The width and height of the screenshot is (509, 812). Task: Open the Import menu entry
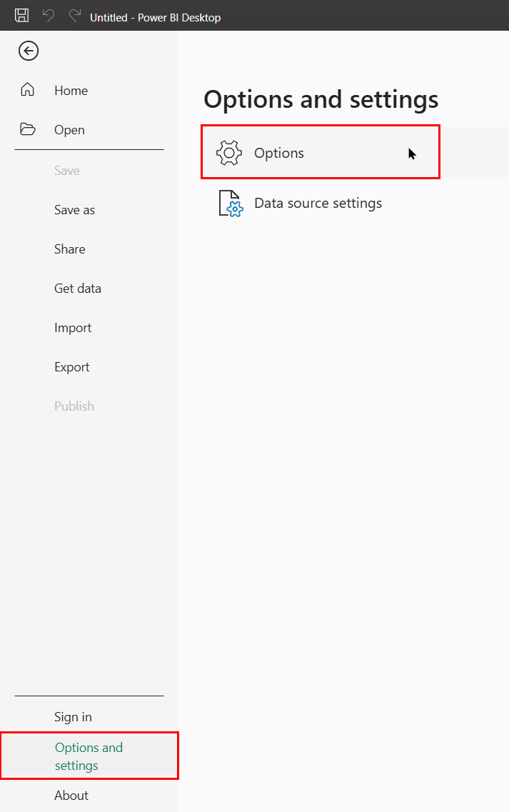[x=73, y=328]
